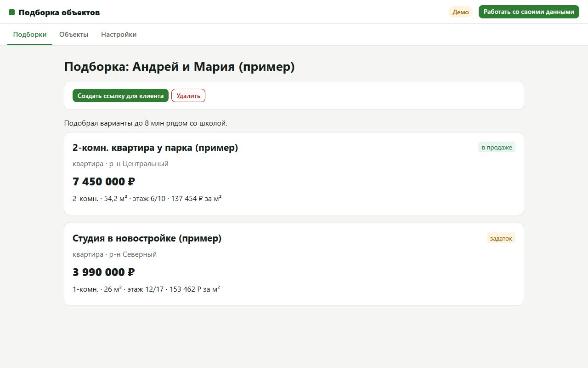
Task: Create a client link with Создать ссылку для клиента
Action: (x=120, y=96)
